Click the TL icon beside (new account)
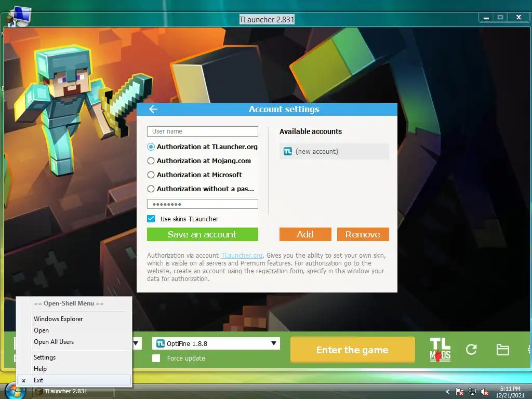This screenshot has width=532, height=399. pyautogui.click(x=288, y=151)
